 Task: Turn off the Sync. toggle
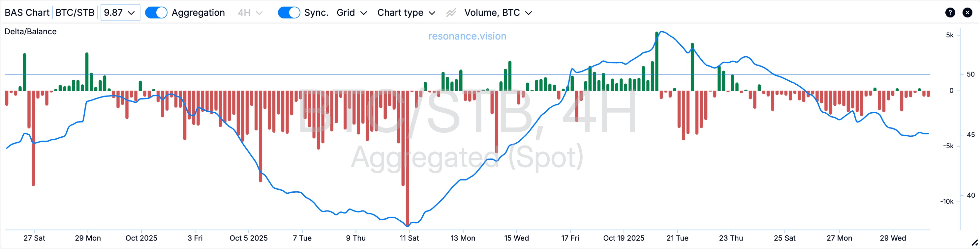(x=289, y=13)
